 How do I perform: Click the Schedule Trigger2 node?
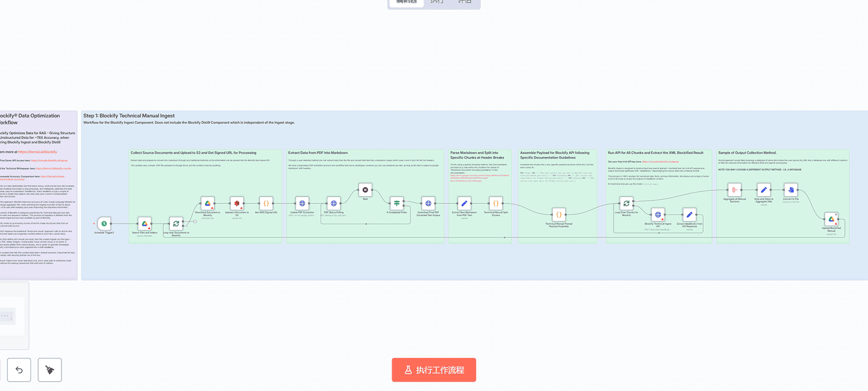(x=104, y=223)
